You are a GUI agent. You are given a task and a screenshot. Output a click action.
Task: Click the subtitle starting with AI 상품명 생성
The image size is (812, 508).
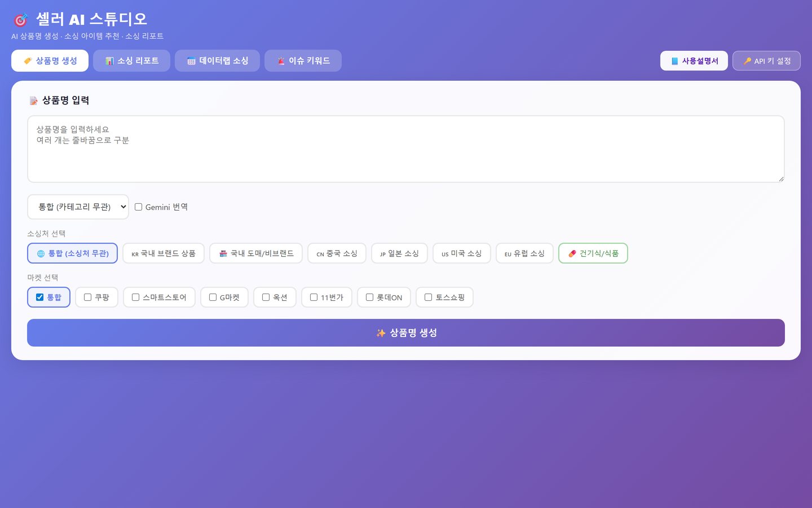(87, 36)
